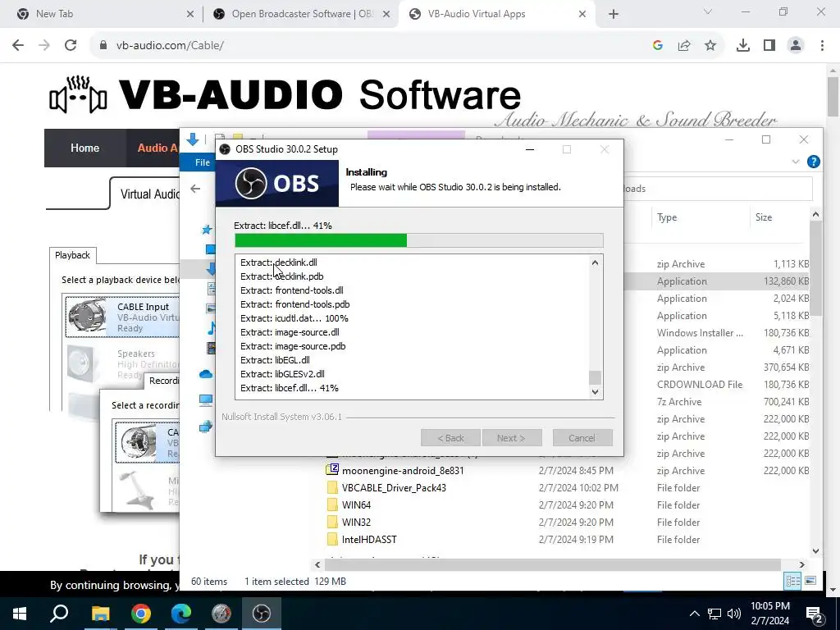The height and width of the screenshot is (630, 840).
Task: Select the WIN32 folder
Action: point(356,523)
